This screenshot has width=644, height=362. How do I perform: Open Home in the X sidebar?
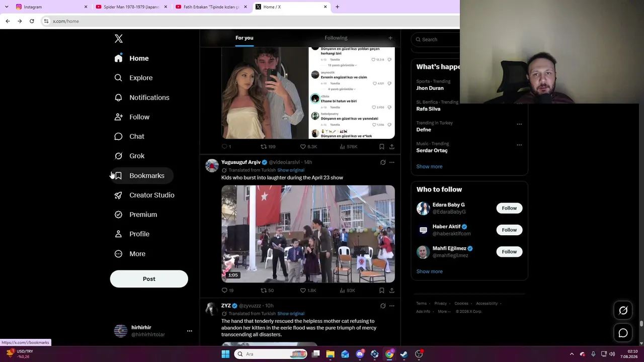pyautogui.click(x=131, y=58)
